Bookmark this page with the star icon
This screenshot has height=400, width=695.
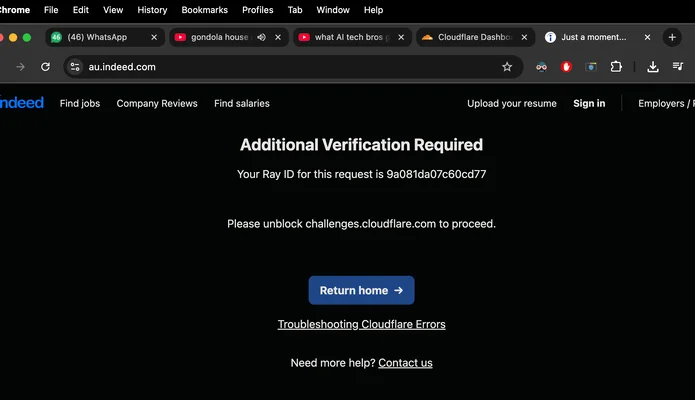click(x=507, y=67)
